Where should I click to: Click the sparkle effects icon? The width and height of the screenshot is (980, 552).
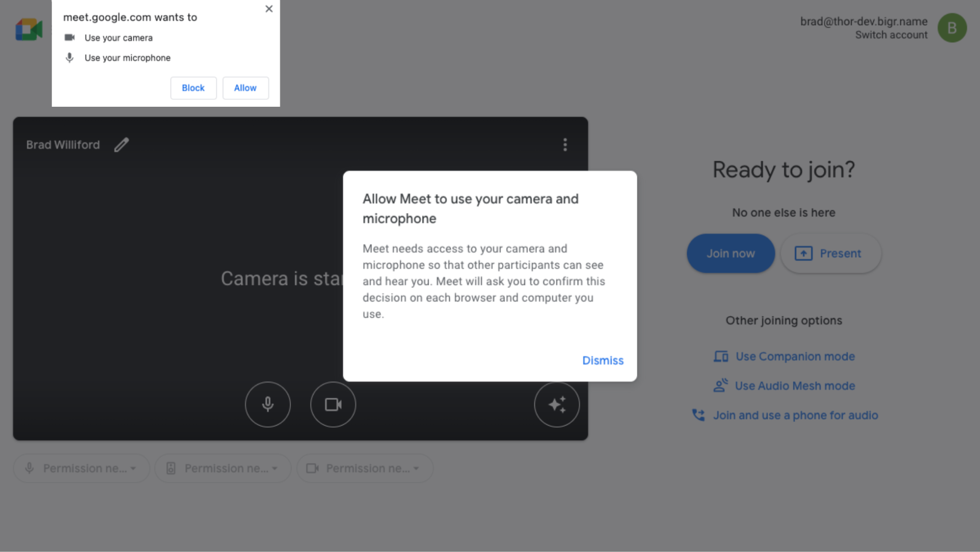click(x=557, y=404)
